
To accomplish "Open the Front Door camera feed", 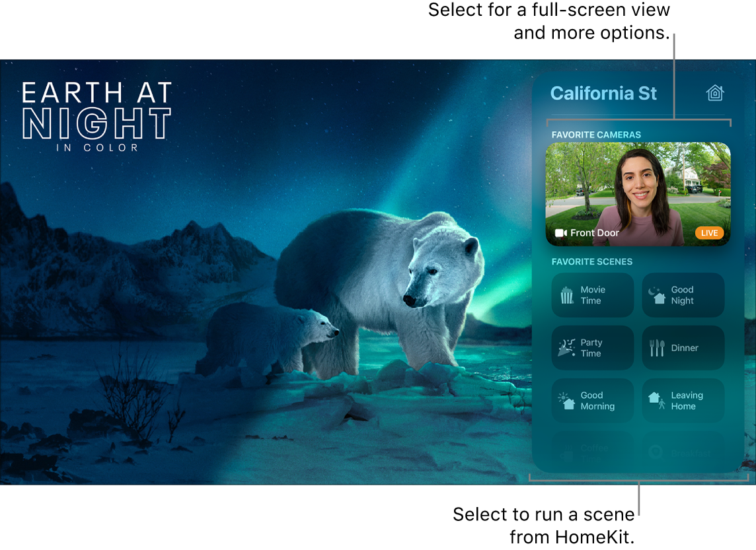I will click(638, 193).
